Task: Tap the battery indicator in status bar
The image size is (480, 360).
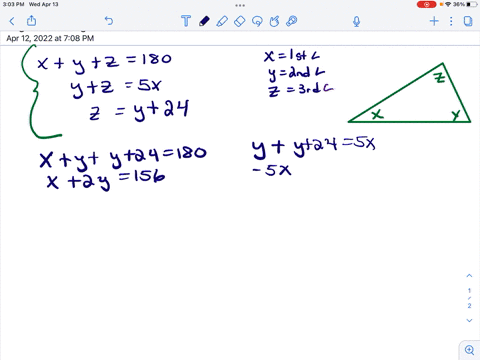Action: [472, 4]
